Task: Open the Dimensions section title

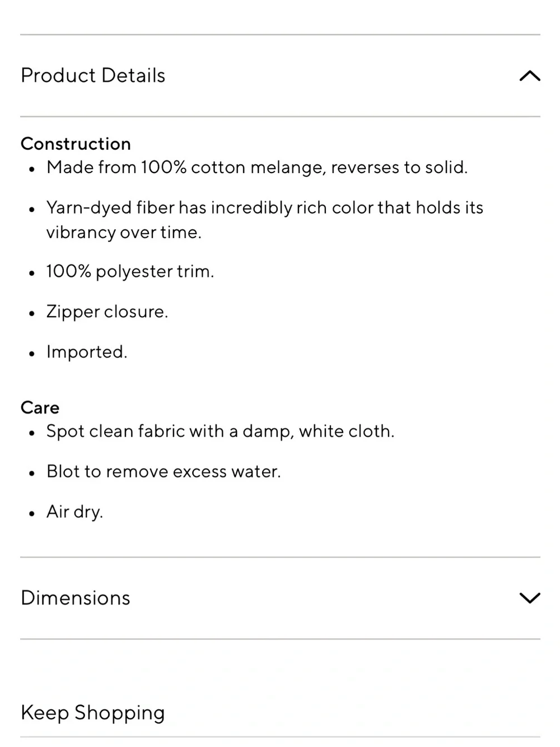Action: [x=76, y=598]
